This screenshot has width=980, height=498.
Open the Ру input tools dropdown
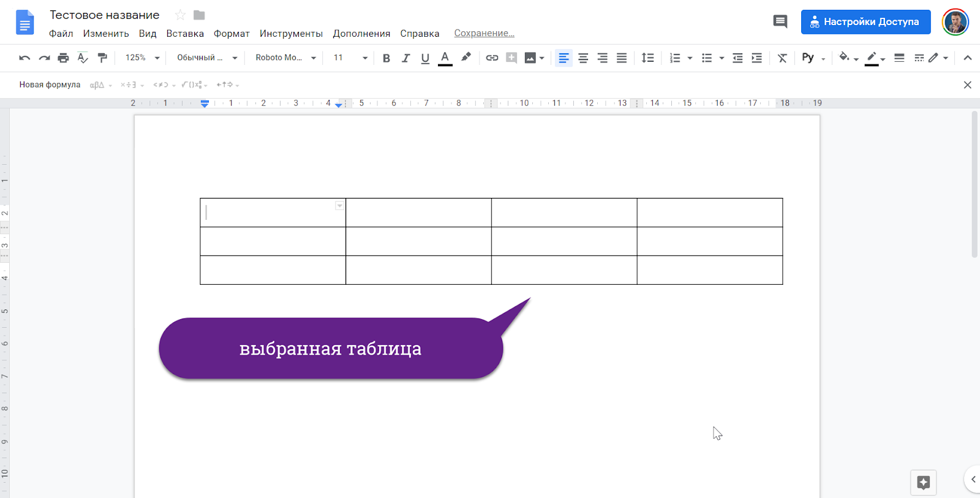coord(814,58)
